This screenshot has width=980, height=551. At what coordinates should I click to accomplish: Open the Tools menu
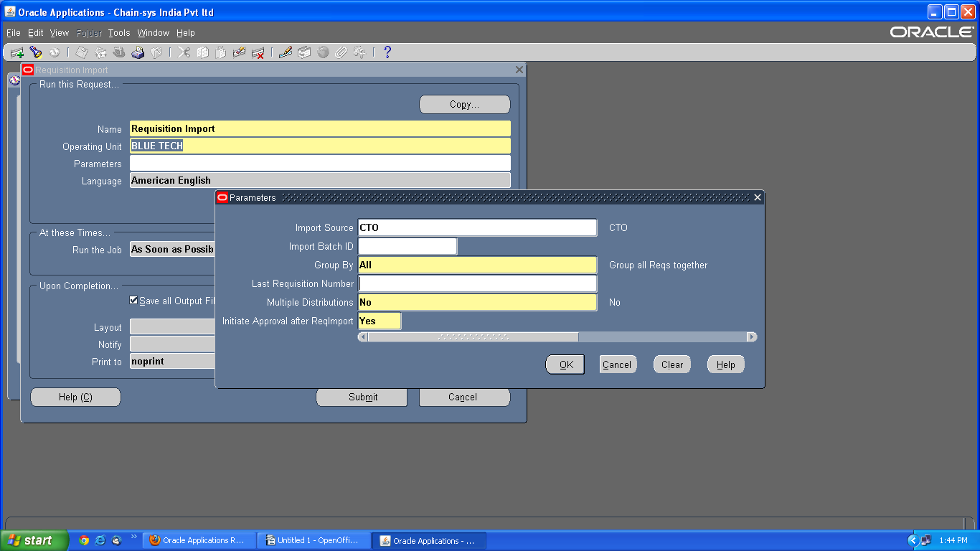(119, 33)
